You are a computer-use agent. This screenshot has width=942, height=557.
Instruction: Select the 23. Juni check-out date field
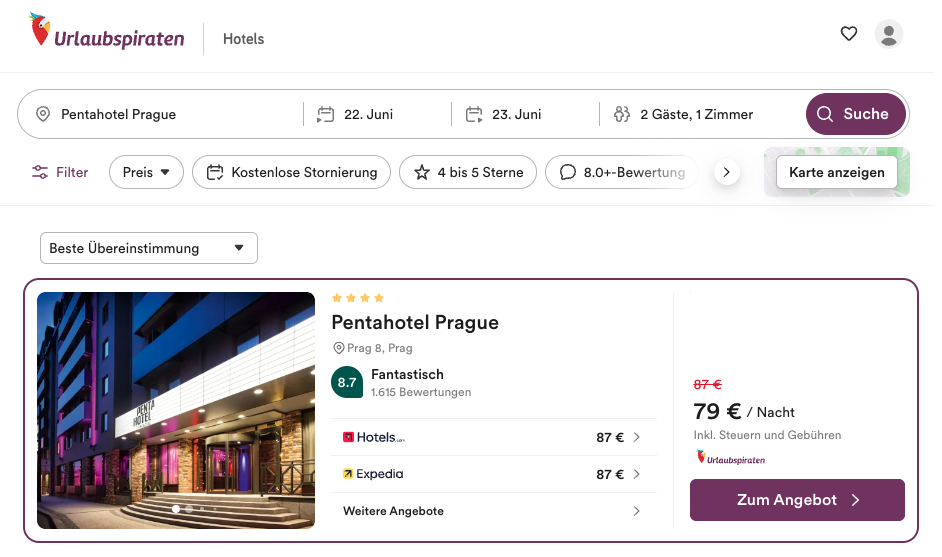click(526, 114)
